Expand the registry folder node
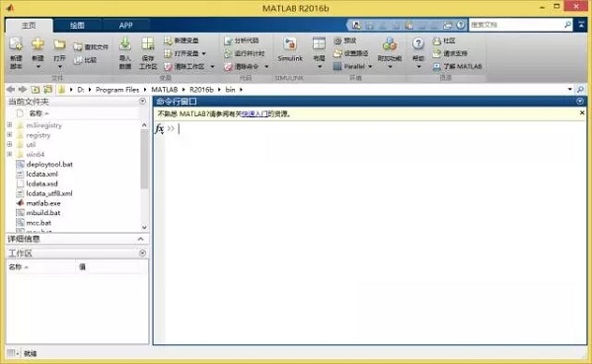The height and width of the screenshot is (364, 592). coord(10,135)
